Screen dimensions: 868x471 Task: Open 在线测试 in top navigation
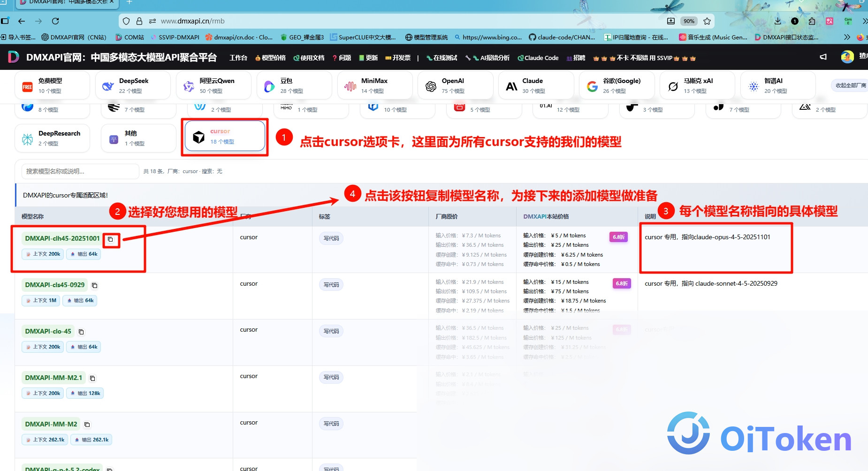(x=442, y=58)
